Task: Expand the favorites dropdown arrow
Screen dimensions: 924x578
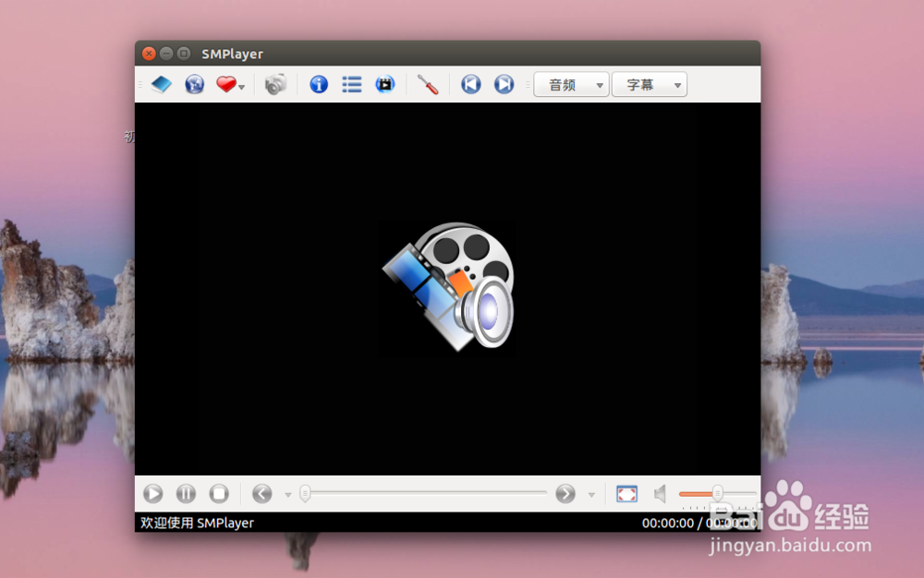Action: tap(241, 87)
